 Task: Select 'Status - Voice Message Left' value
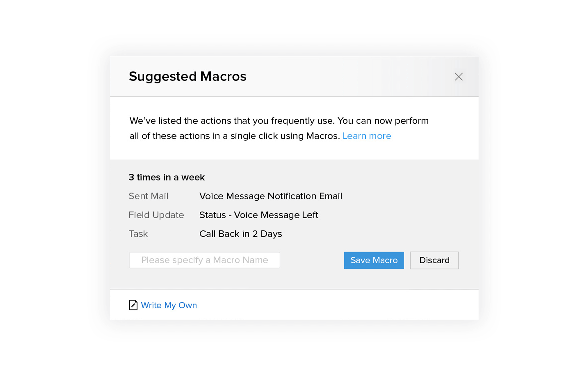pyautogui.click(x=259, y=215)
